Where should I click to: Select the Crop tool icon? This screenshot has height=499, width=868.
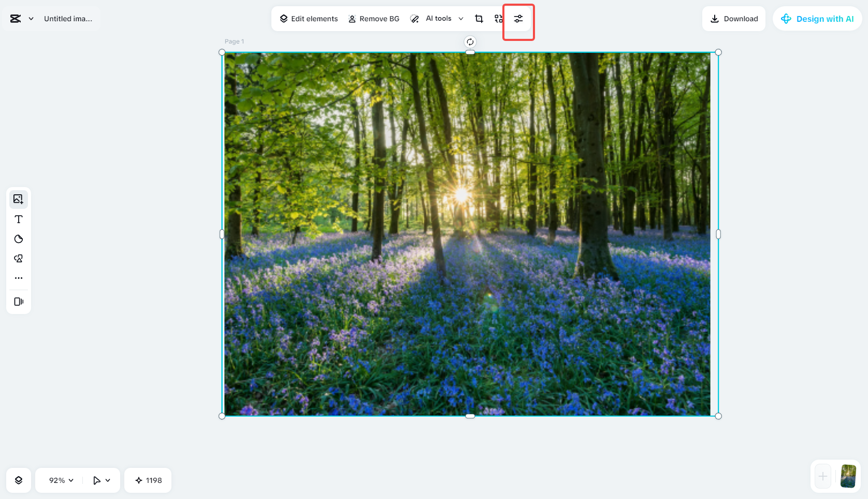coord(479,19)
